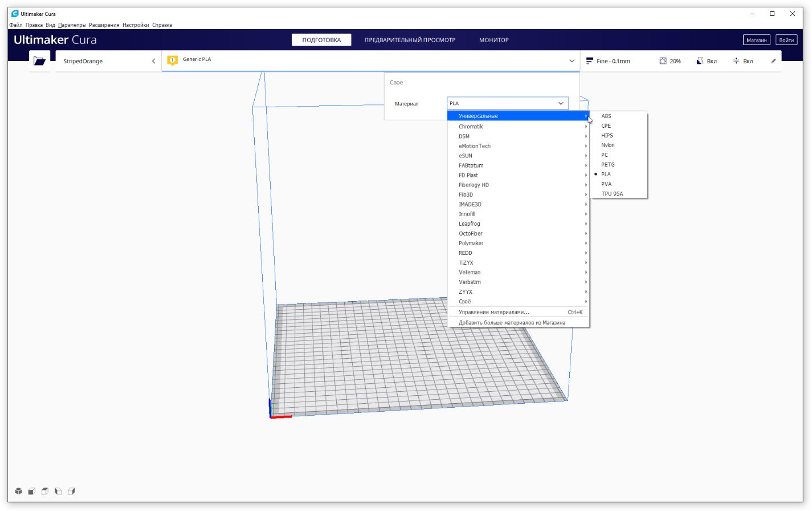Click the Войти sign-in button
The height and width of the screenshot is (511, 812).
[x=786, y=40]
